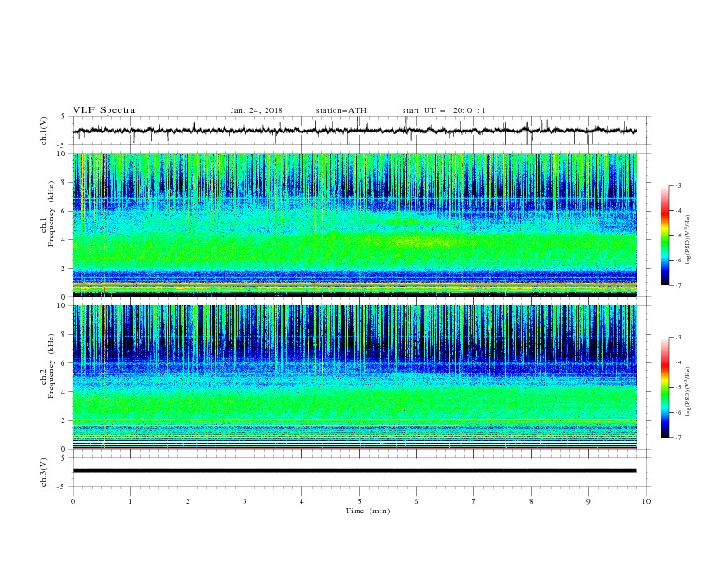Viewport: 728px width, 563px height.
Task: Click time axis tick label "5"
Action: tap(359, 501)
